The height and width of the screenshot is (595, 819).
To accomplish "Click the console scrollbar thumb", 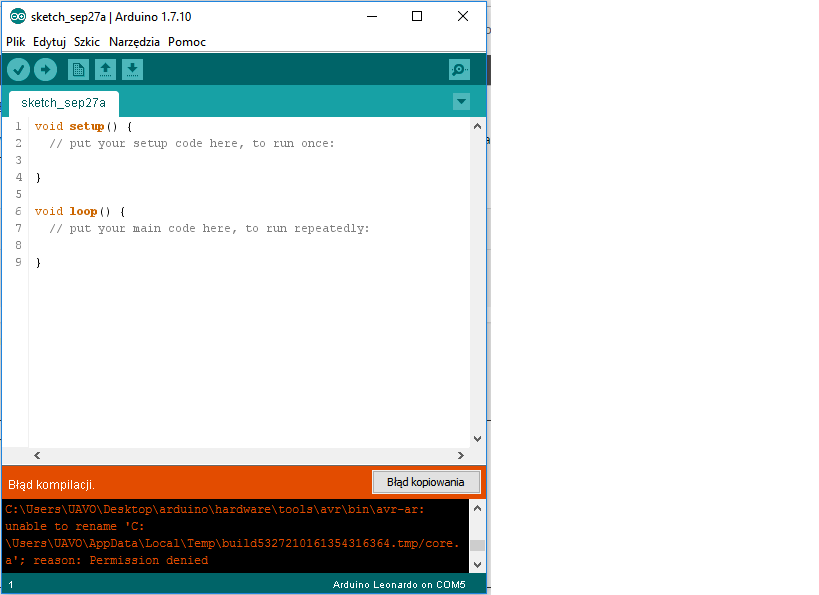I will point(477,545).
